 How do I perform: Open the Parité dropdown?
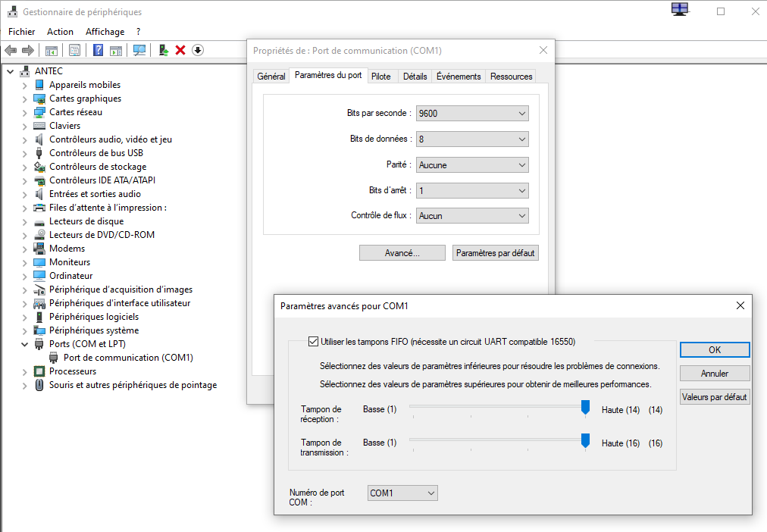pyautogui.click(x=472, y=165)
